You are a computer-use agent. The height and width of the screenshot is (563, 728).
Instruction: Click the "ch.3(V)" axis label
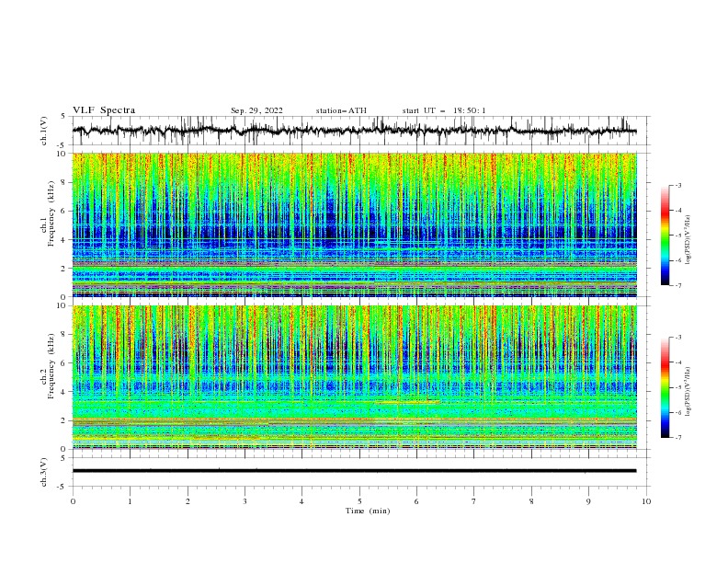click(44, 472)
